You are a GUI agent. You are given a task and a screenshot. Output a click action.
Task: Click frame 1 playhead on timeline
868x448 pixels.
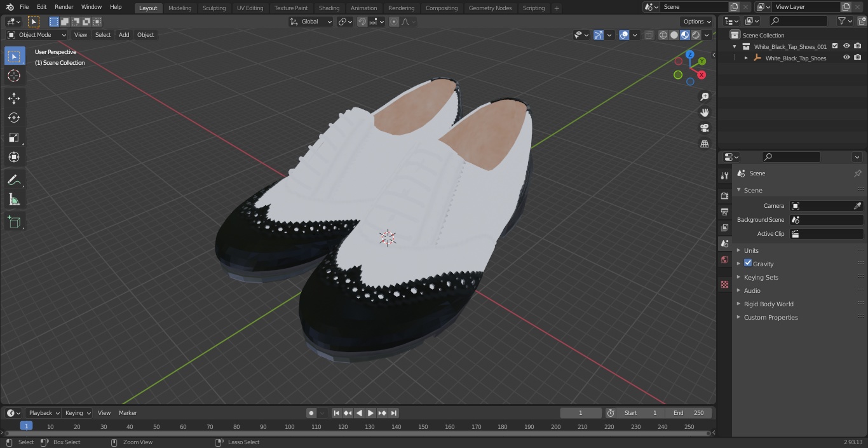26,426
